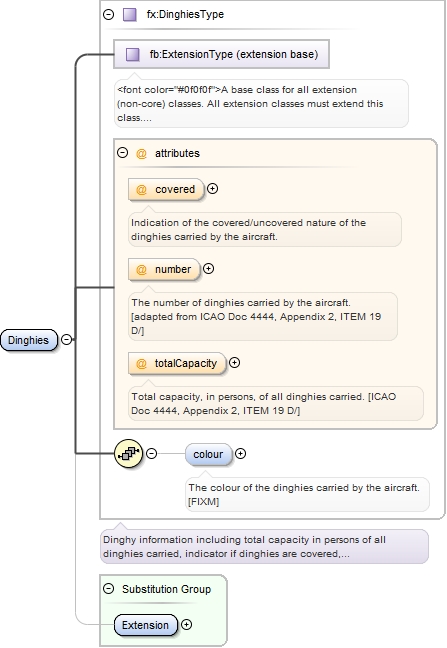
Task: Select the colour element node
Action: (209, 454)
